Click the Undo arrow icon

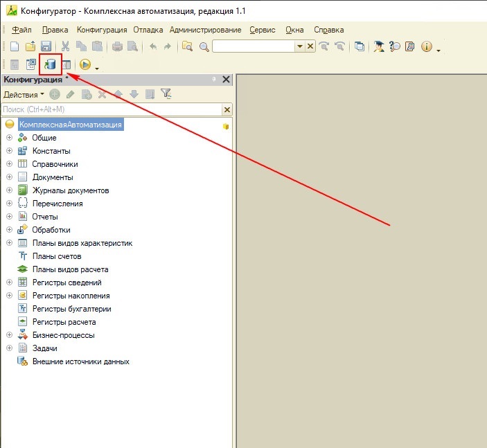point(153,46)
